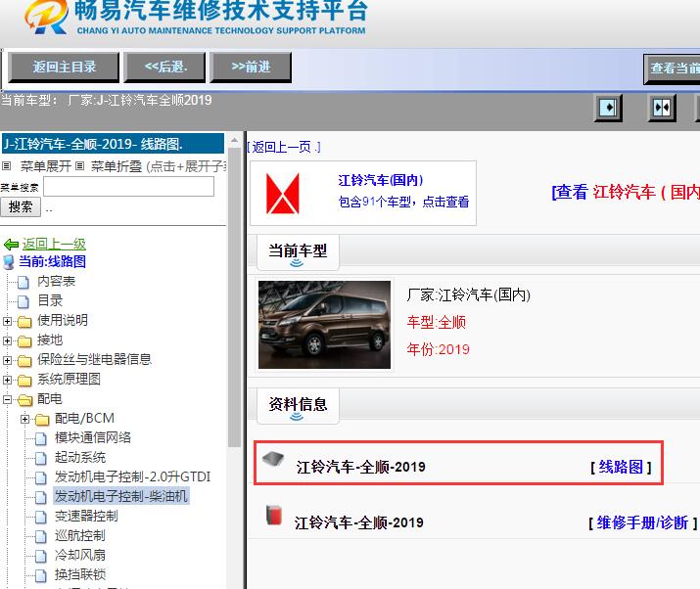Click the 菜单折叠 collapse-all icon
The height and width of the screenshot is (589, 700).
pos(79,166)
